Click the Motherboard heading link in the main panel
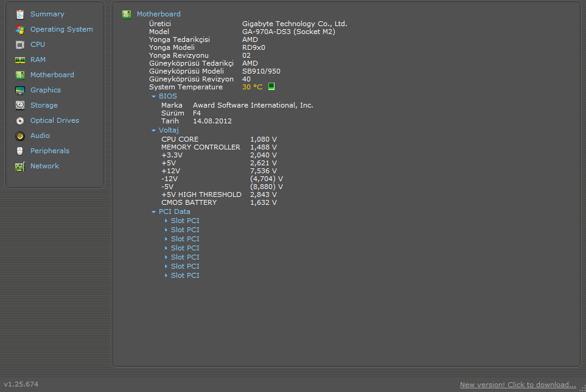This screenshot has height=392, width=586. click(x=158, y=14)
